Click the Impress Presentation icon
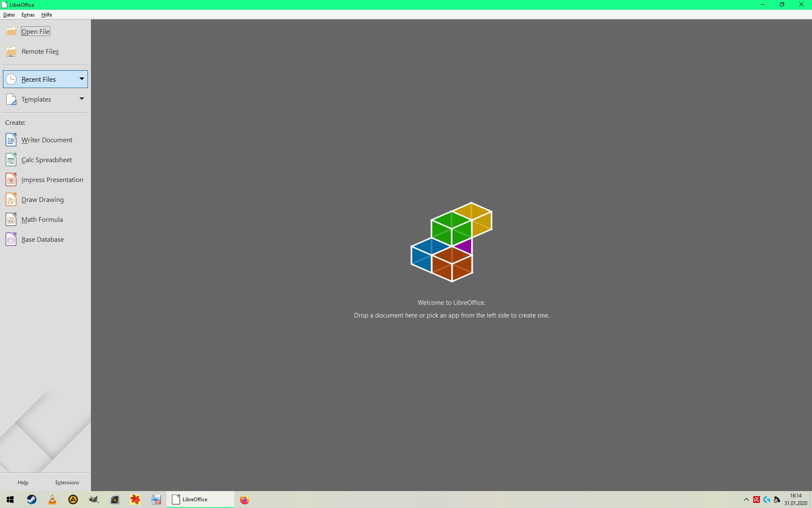812x508 pixels. [x=11, y=179]
